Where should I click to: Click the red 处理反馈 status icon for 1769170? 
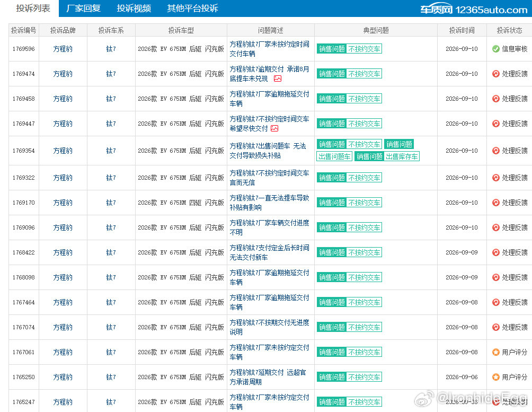495,203
